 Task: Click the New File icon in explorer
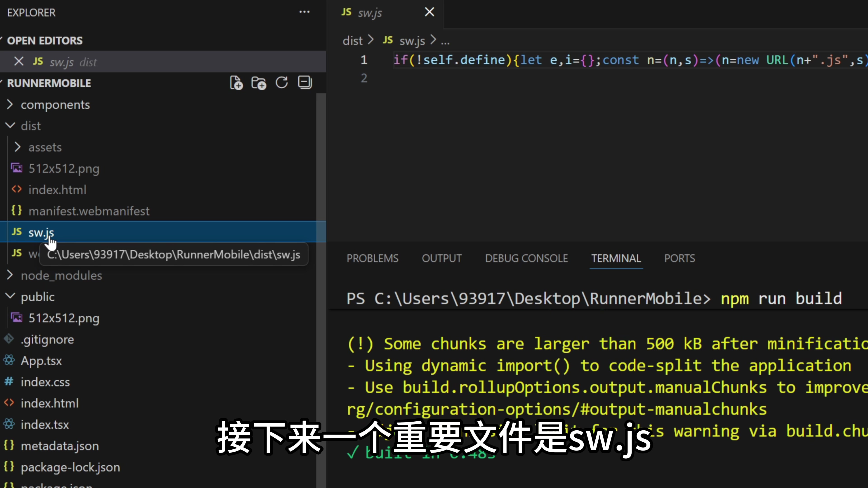pyautogui.click(x=236, y=83)
